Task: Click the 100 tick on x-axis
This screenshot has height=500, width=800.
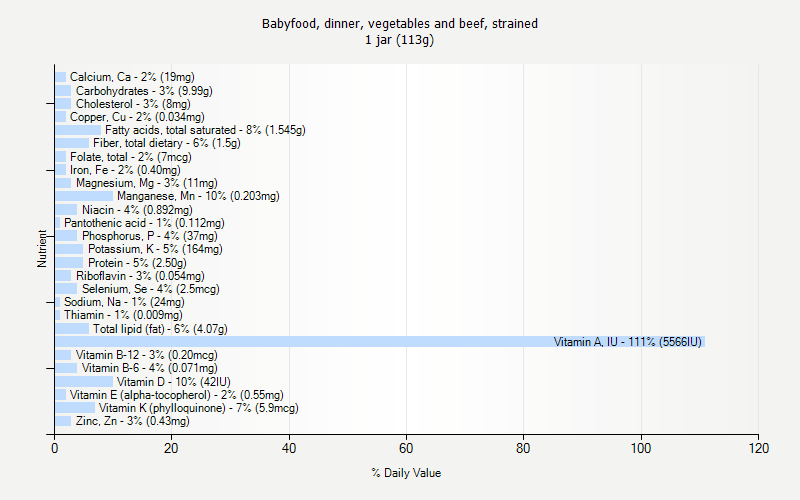Action: coord(641,448)
